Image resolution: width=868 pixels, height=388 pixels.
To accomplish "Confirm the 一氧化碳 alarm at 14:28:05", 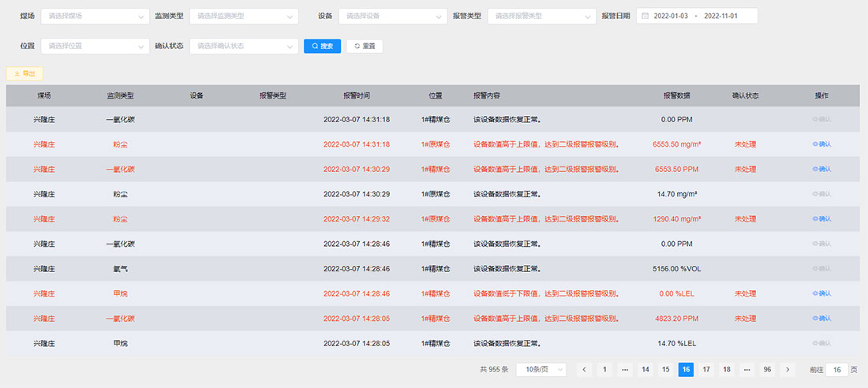I will click(x=821, y=319).
